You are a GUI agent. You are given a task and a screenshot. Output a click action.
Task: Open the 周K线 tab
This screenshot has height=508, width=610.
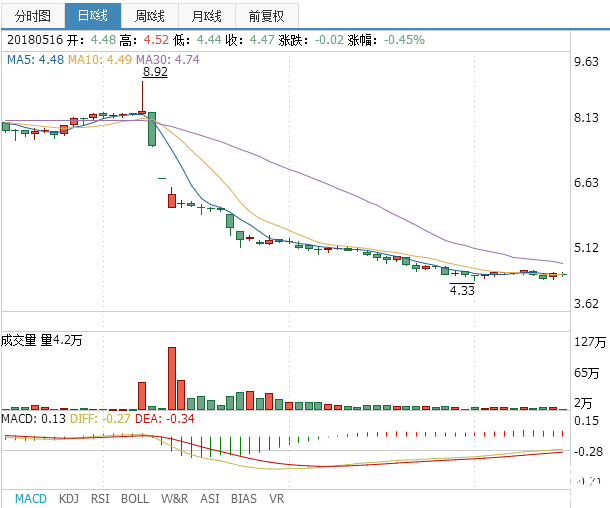point(149,16)
